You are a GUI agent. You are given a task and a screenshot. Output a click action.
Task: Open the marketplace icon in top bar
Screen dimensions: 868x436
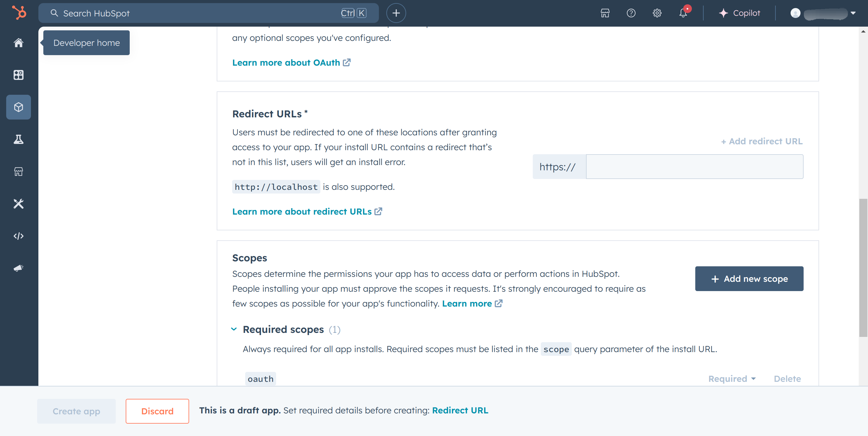tap(605, 13)
